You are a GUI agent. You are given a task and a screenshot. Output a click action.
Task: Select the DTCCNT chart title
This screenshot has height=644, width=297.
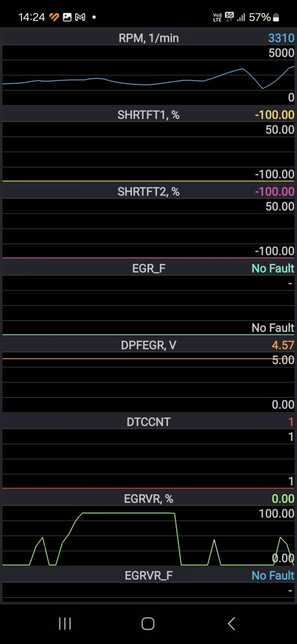tap(148, 422)
